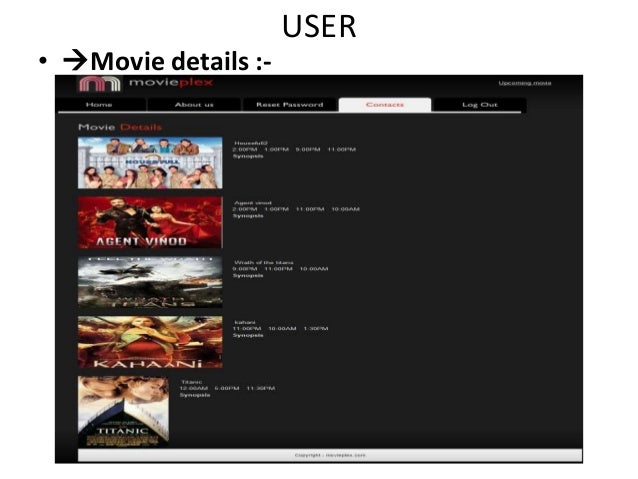Image resolution: width=638 pixels, height=479 pixels.
Task: Click the Wrath of the titans title text
Action: pyautogui.click(x=264, y=262)
